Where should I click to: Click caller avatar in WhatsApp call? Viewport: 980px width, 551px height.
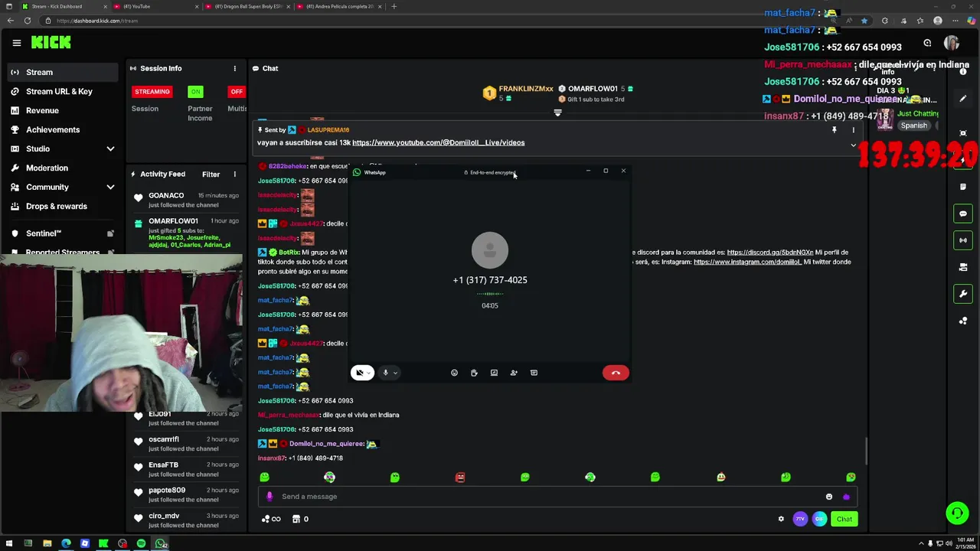tap(490, 250)
